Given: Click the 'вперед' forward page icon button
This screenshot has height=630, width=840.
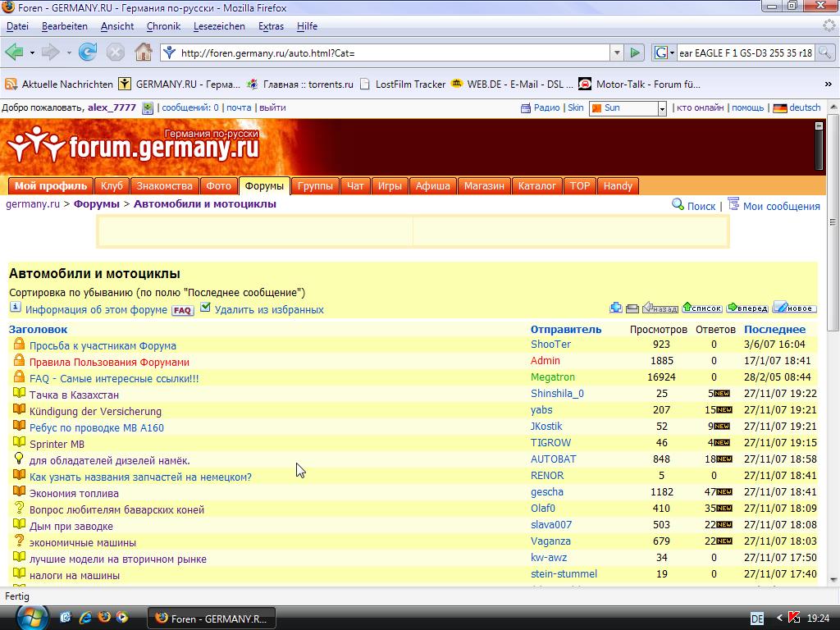Looking at the screenshot, I should pyautogui.click(x=747, y=308).
